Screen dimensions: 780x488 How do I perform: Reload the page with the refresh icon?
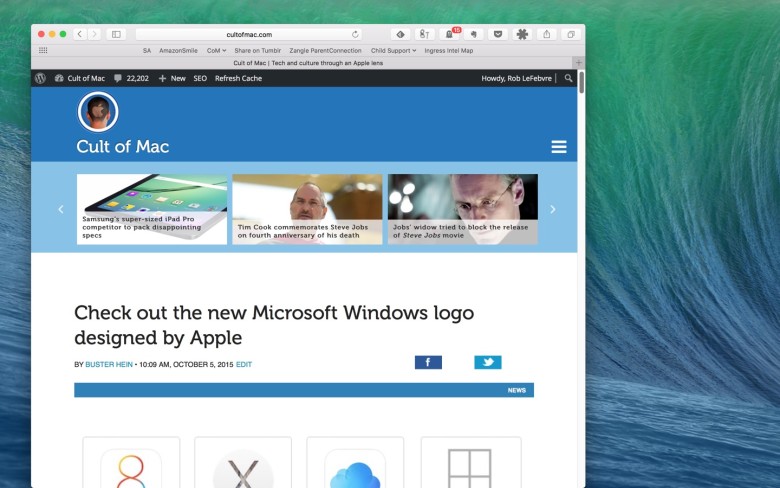click(x=355, y=34)
